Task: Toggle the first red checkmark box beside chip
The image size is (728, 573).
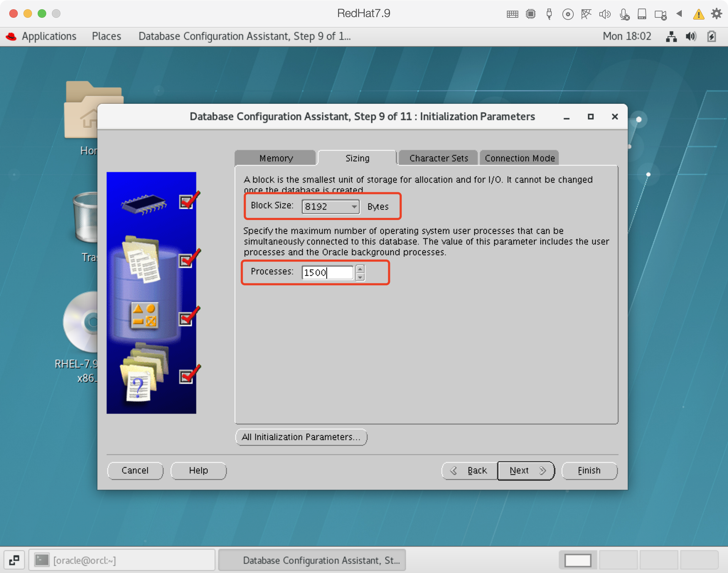Action: coord(186,203)
